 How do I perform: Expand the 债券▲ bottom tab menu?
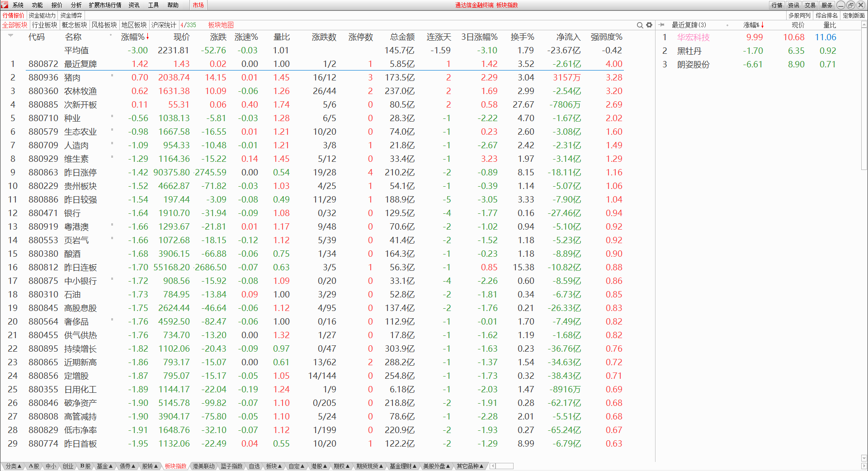(x=127, y=466)
